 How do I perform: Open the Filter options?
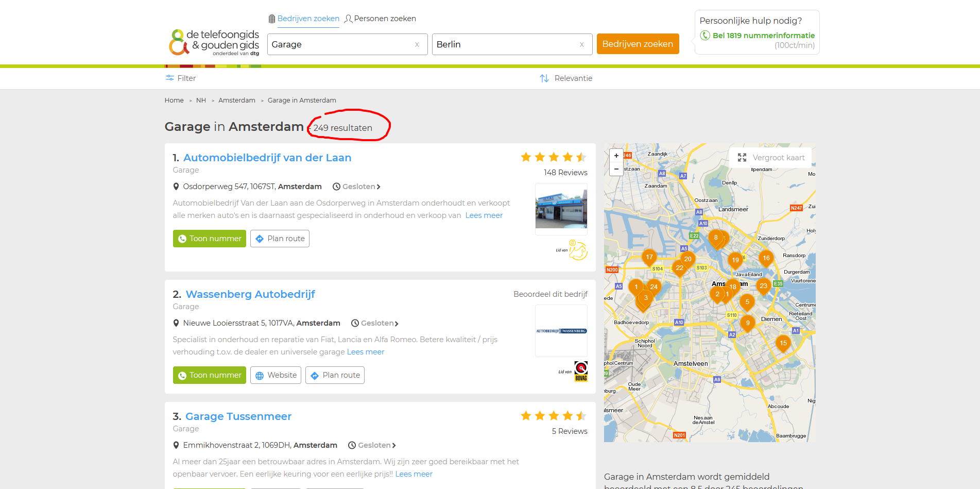click(x=181, y=78)
